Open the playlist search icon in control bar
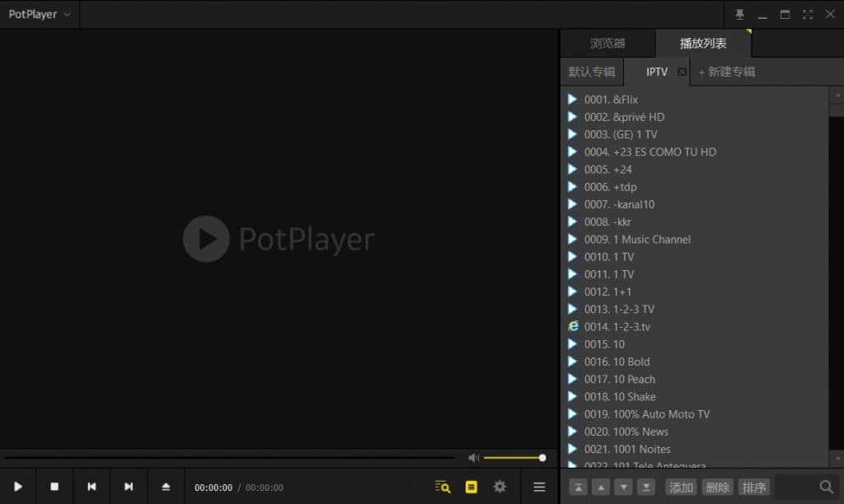844x504 pixels. (x=443, y=487)
